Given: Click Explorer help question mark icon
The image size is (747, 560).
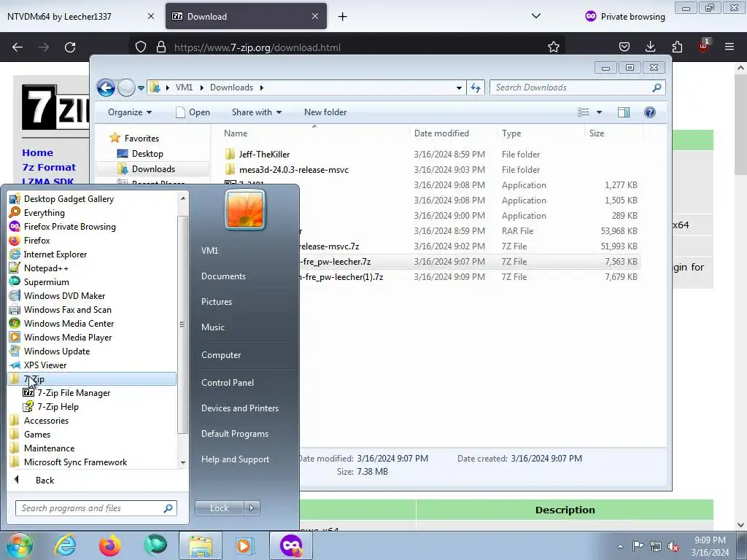Looking at the screenshot, I should (x=649, y=112).
